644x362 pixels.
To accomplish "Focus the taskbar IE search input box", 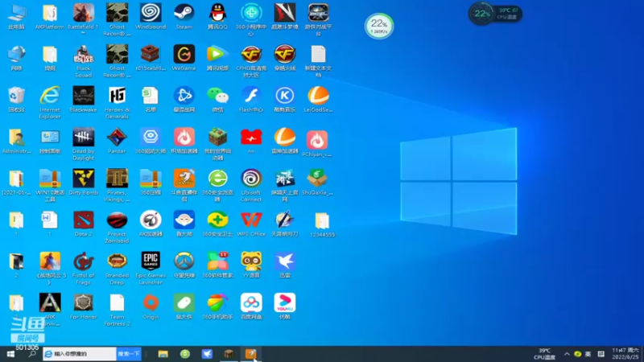I will point(80,354).
